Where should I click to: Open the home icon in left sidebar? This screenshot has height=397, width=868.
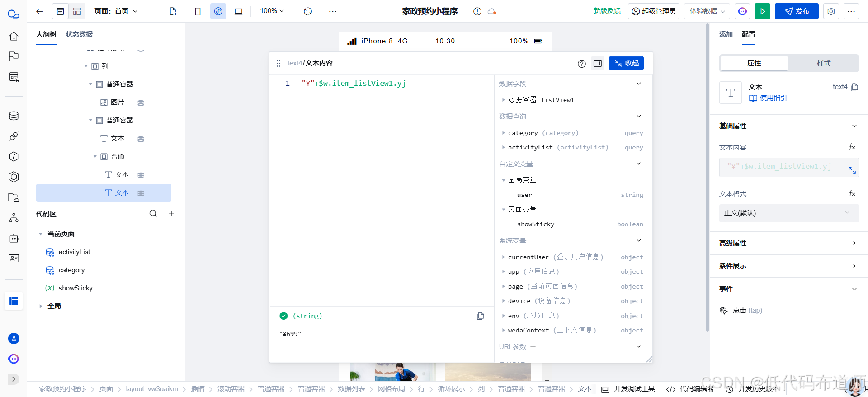[14, 36]
